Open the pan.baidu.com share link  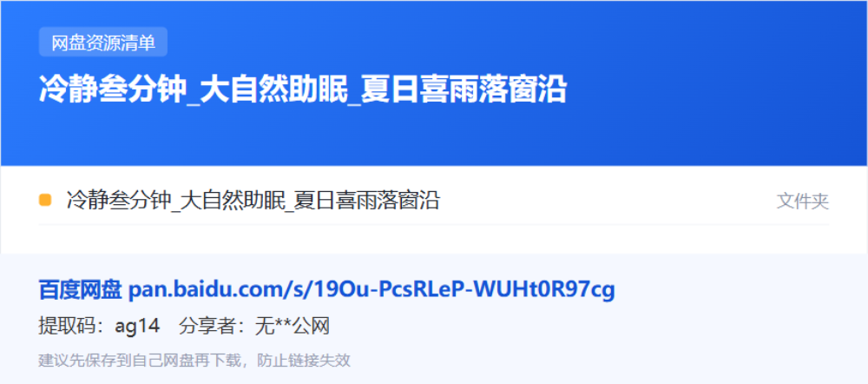(x=372, y=289)
